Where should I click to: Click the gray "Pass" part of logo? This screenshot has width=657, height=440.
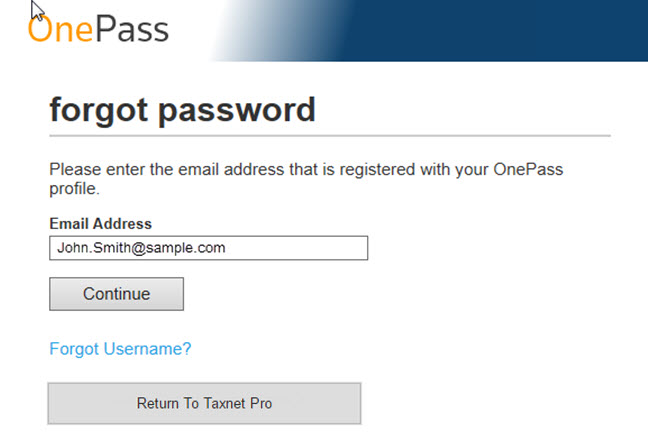tap(132, 28)
